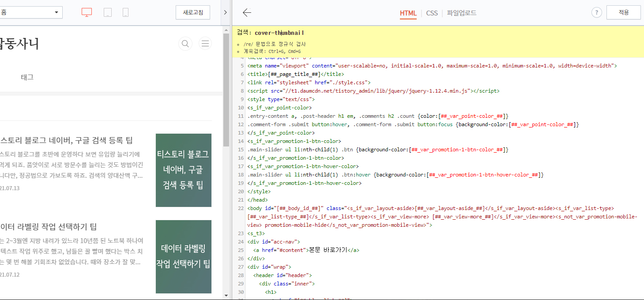This screenshot has width=644, height=300.
Task: Open the 홈 page dropdown
Action: point(30,12)
